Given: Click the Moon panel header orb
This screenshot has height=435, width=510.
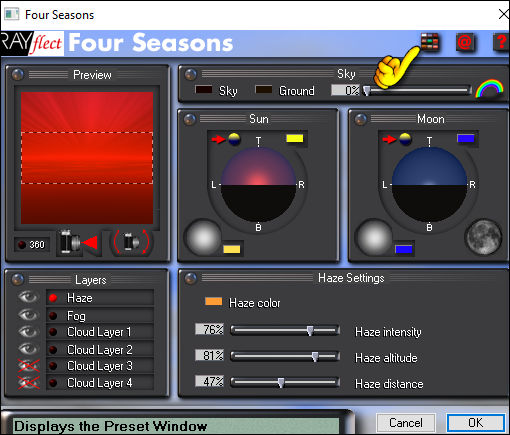Looking at the screenshot, I should pyautogui.click(x=360, y=119).
